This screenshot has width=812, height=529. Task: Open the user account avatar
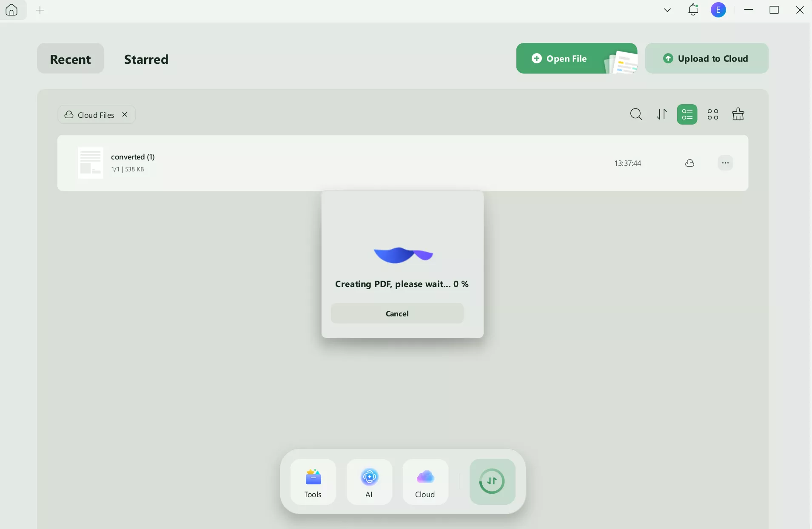coord(718,10)
